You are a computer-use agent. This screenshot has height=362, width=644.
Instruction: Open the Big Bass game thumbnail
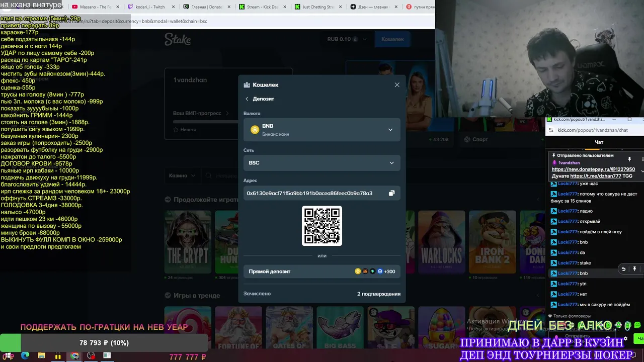pyautogui.click(x=340, y=328)
